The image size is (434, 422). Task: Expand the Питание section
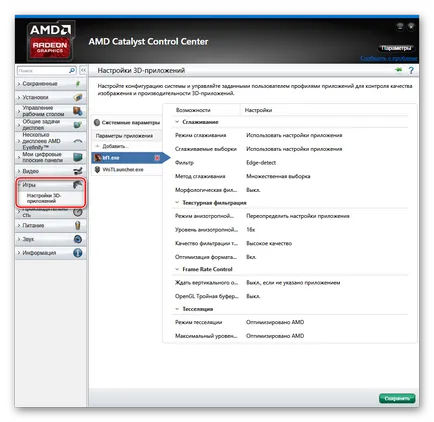[x=19, y=226]
